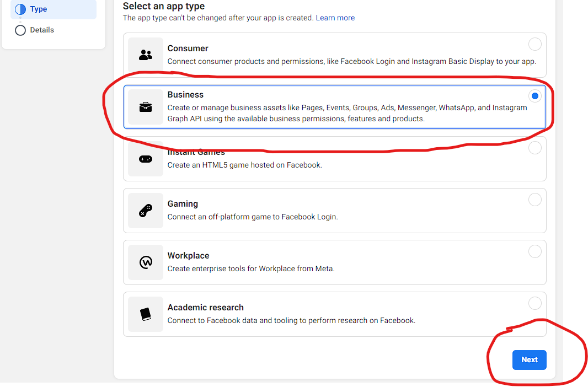Click the Instant Games controller icon
Image resolution: width=588 pixels, height=387 pixels.
click(146, 159)
